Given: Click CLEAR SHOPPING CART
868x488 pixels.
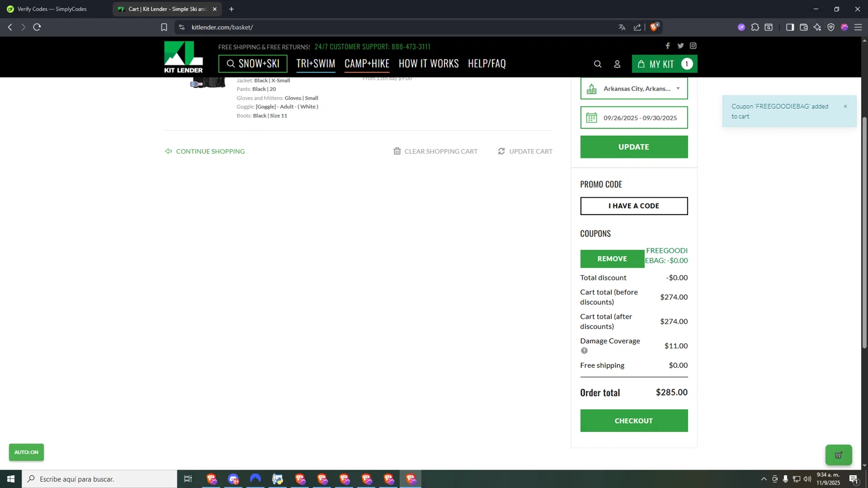Looking at the screenshot, I should (436, 151).
